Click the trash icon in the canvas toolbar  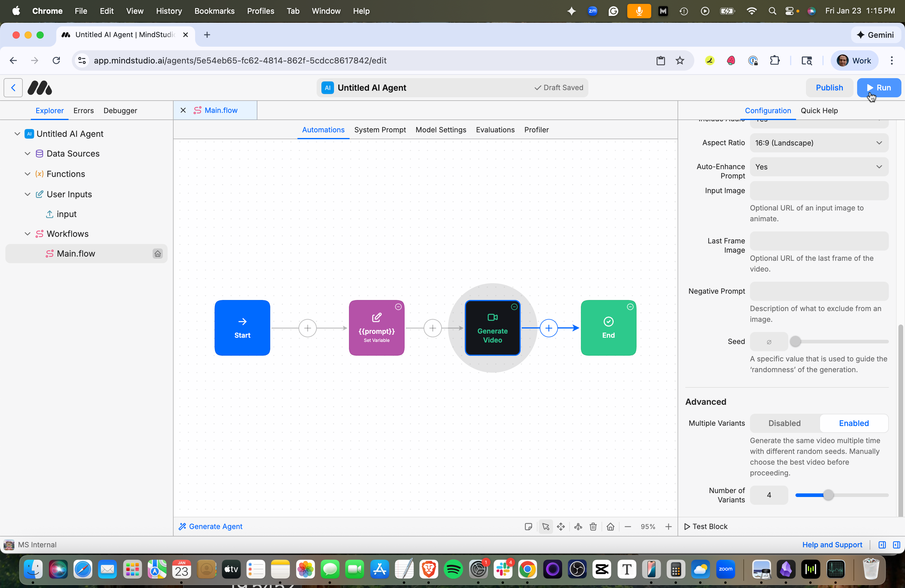tap(593, 526)
